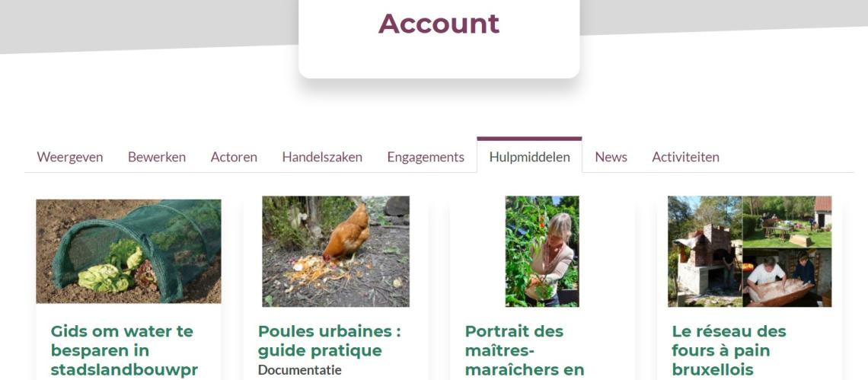
Task: Open 'Poules urbaines : guide pratique' link
Action: [x=330, y=340]
